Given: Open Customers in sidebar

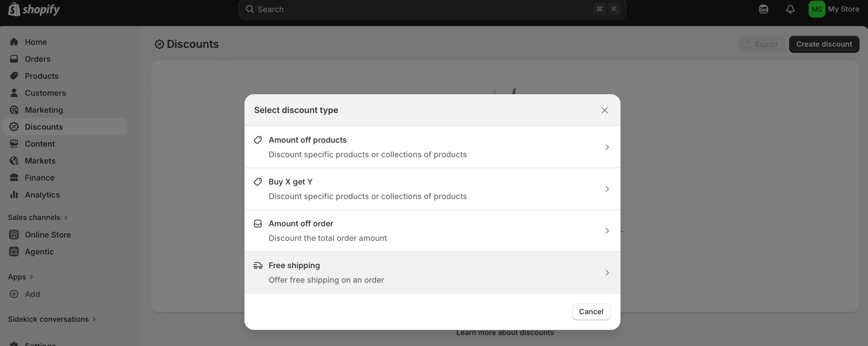Looking at the screenshot, I should (65, 93).
